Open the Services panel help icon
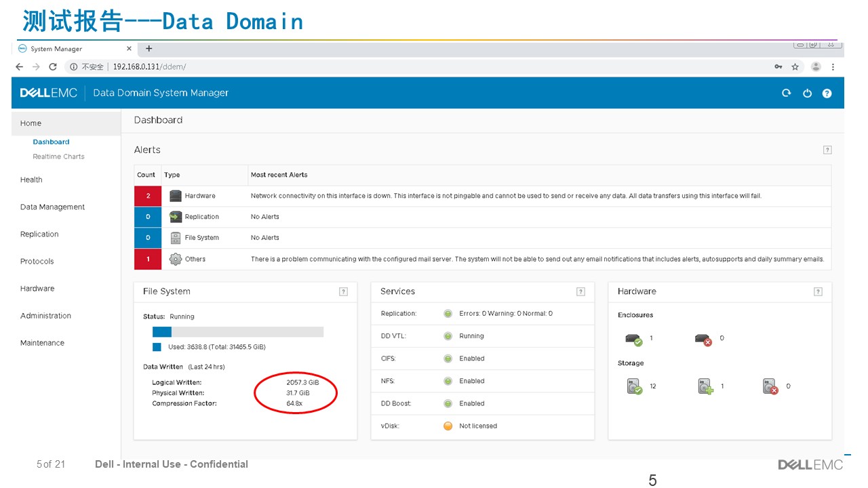 580,291
